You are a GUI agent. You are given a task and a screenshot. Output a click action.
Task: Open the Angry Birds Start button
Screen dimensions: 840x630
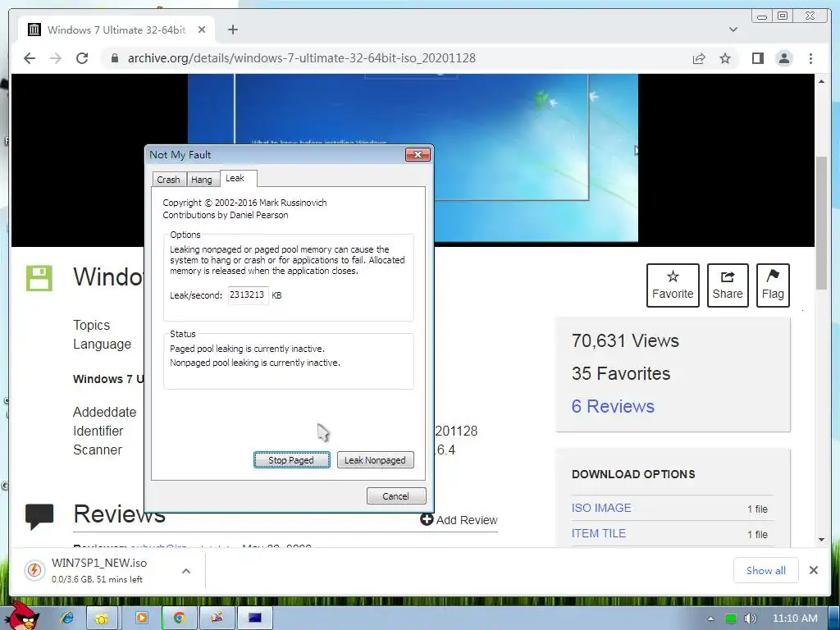tap(22, 615)
